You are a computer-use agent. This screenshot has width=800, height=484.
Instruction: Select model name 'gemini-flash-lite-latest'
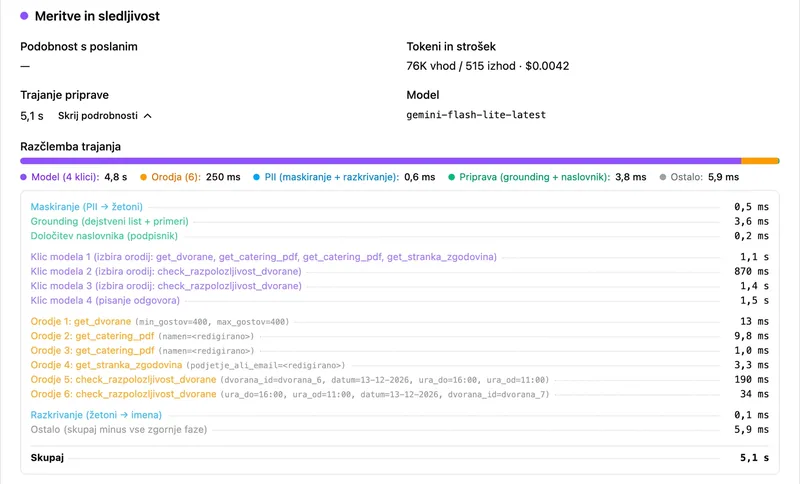pos(476,115)
